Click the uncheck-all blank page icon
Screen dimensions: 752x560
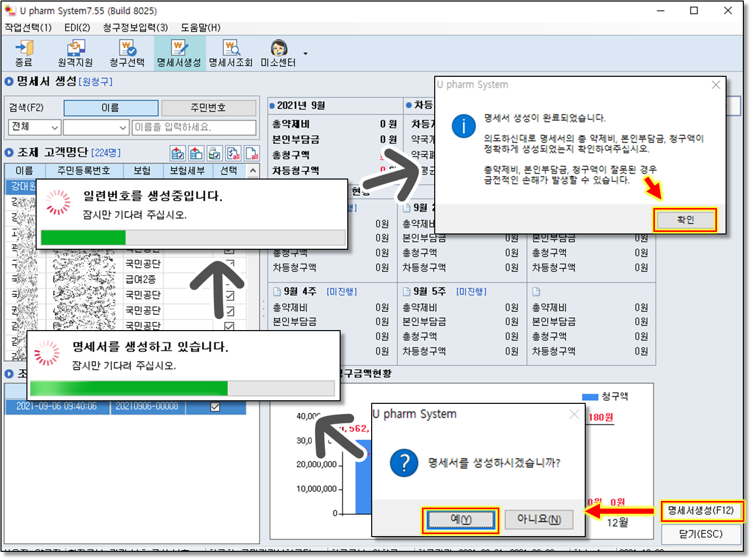(252, 153)
